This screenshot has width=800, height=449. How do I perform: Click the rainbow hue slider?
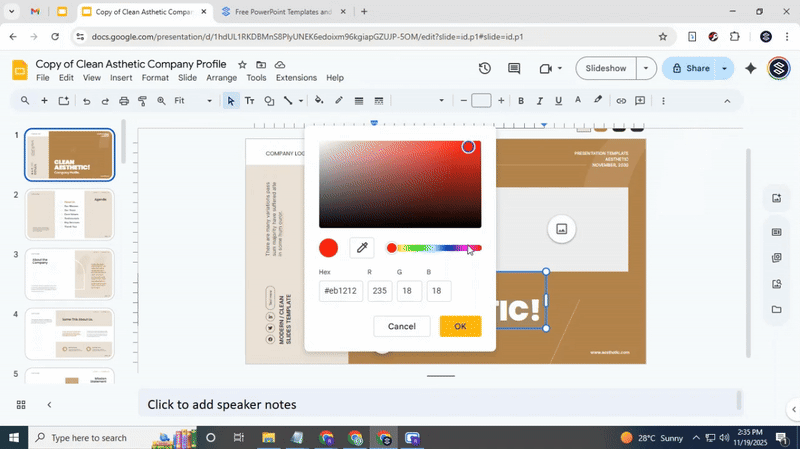(435, 248)
